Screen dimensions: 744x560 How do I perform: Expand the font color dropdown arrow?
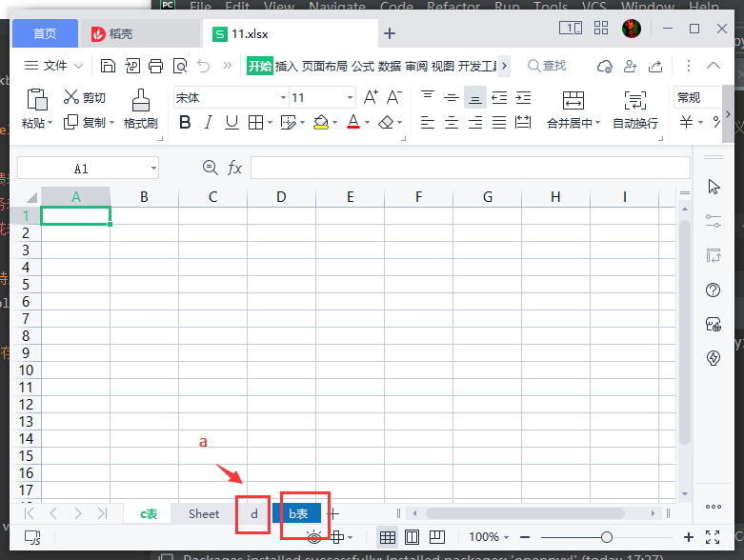pyautogui.click(x=368, y=123)
